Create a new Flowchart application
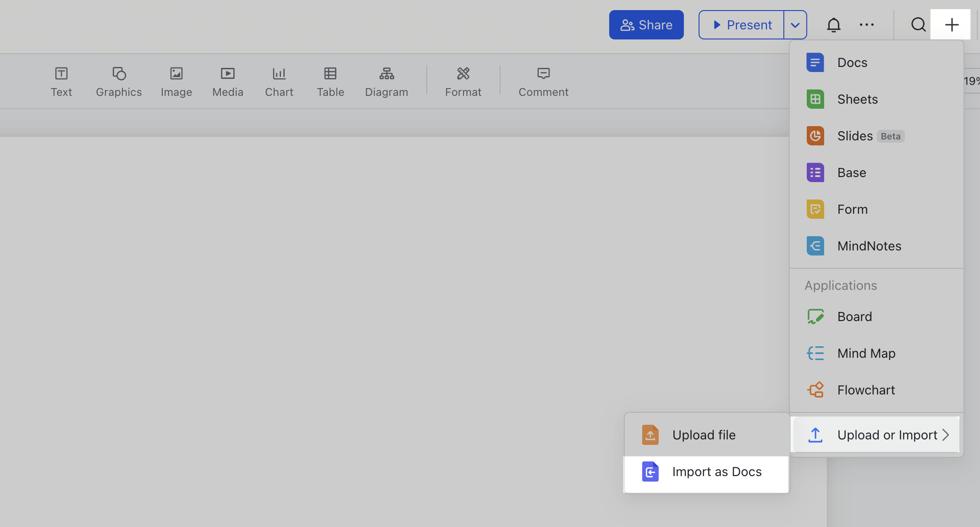The image size is (980, 527). 865,390
